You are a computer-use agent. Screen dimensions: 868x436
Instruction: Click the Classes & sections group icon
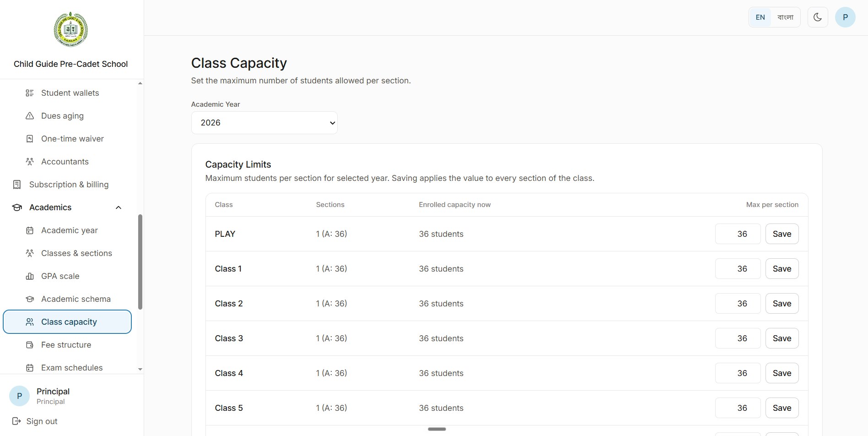tap(30, 253)
